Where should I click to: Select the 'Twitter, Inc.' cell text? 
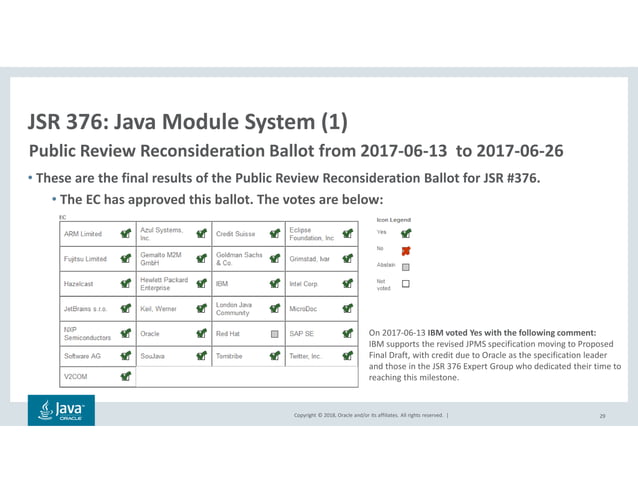click(x=305, y=356)
